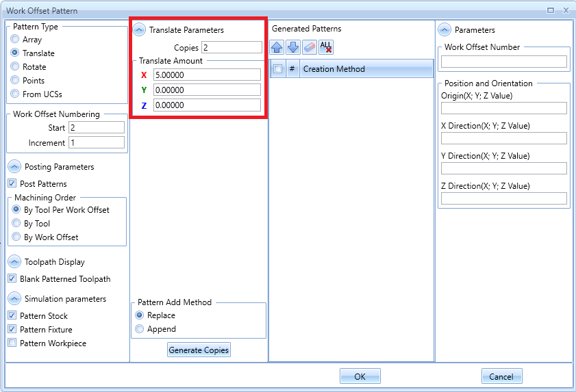The width and height of the screenshot is (576, 392).
Task: Delete all generated patterns with ALL icon
Action: point(326,47)
